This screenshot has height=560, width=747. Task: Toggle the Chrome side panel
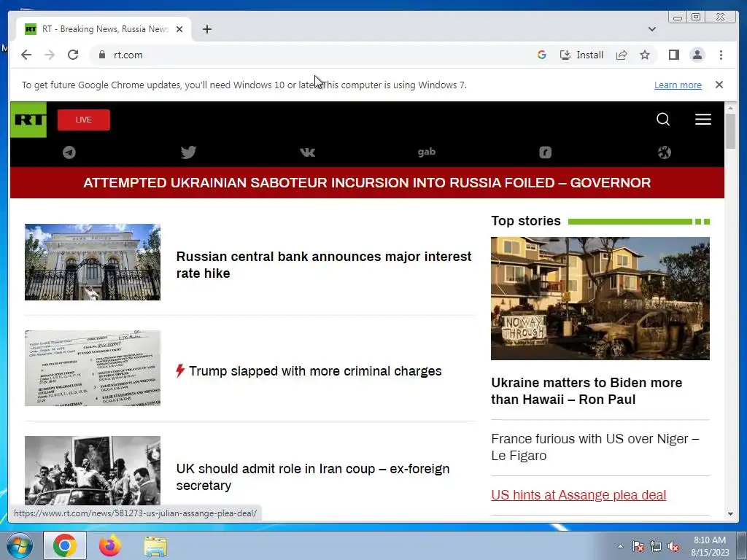[x=673, y=55]
